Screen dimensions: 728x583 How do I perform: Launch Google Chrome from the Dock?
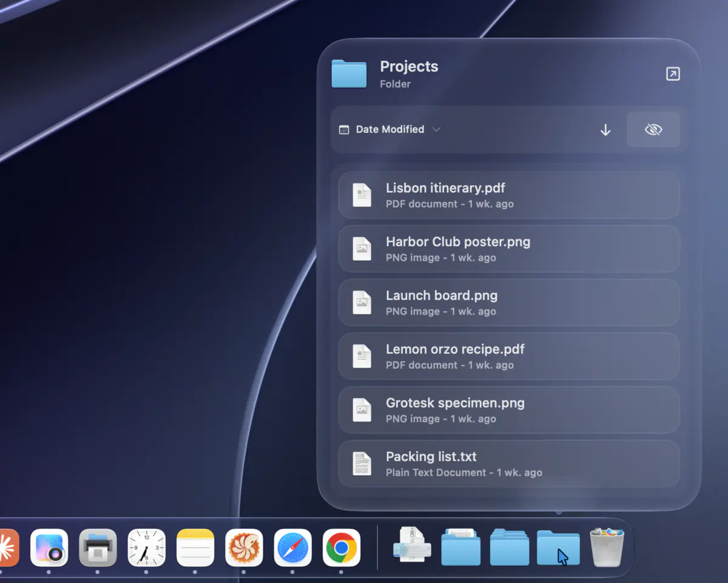tap(342, 548)
